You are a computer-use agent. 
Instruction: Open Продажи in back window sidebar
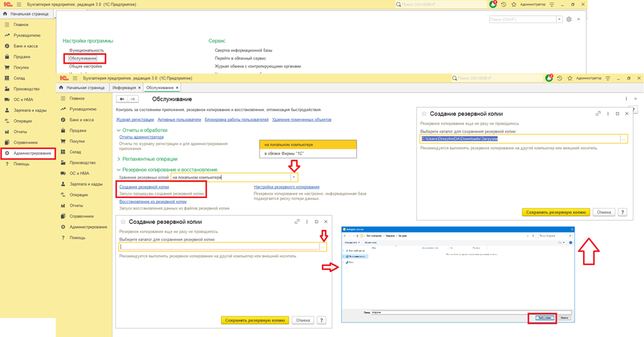[x=21, y=57]
